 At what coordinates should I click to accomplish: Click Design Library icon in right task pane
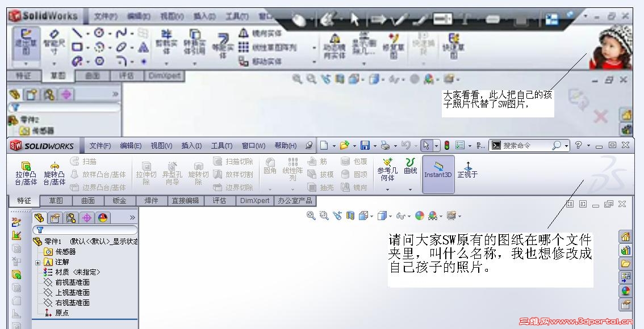point(625,250)
